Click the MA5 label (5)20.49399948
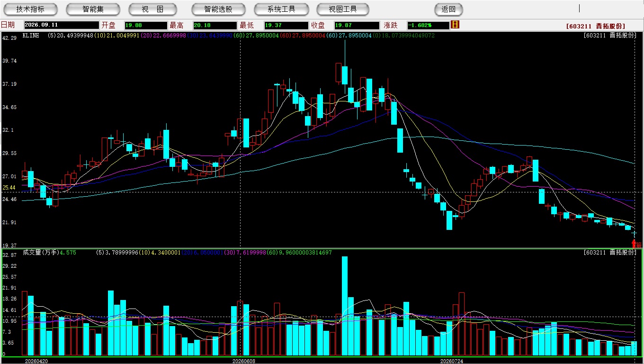Screen dimensions: 644x364 coord(71,36)
